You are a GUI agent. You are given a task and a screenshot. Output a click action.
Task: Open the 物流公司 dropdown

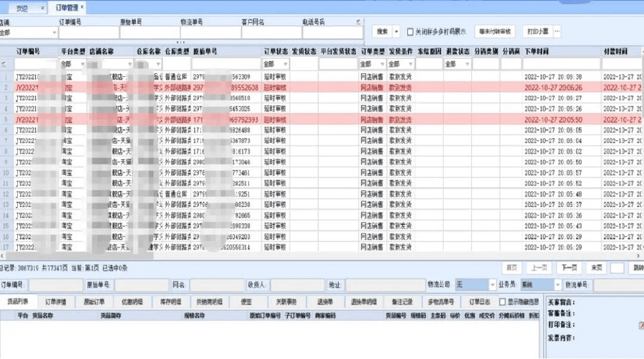click(x=493, y=284)
